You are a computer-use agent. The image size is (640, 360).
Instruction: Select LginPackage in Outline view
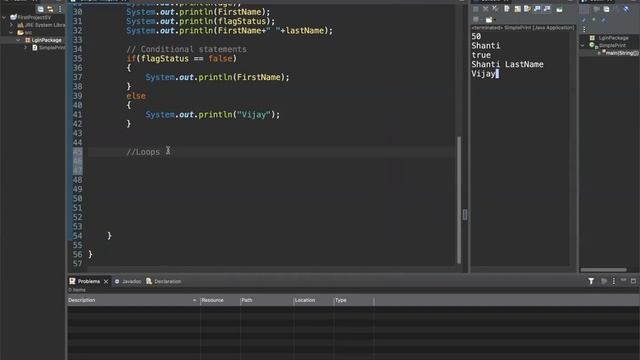tap(613, 38)
